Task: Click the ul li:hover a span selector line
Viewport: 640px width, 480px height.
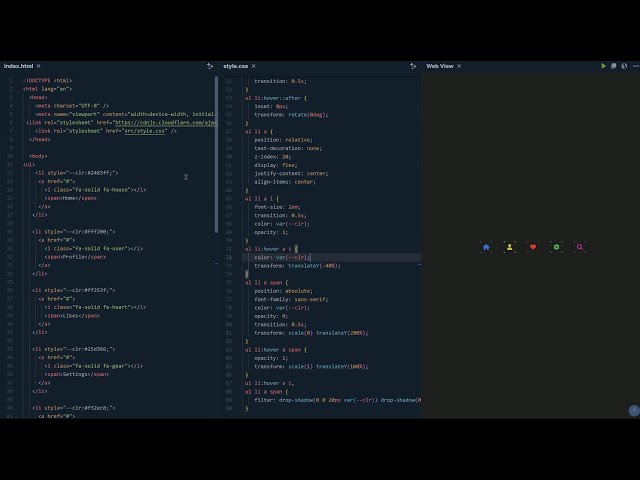Action: [x=276, y=350]
